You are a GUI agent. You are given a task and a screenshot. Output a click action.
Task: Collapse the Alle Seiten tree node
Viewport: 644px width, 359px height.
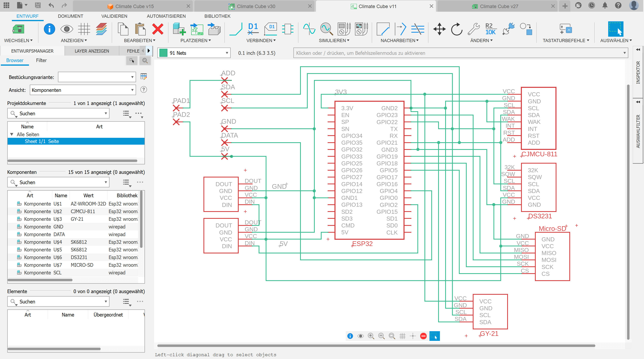pos(12,134)
